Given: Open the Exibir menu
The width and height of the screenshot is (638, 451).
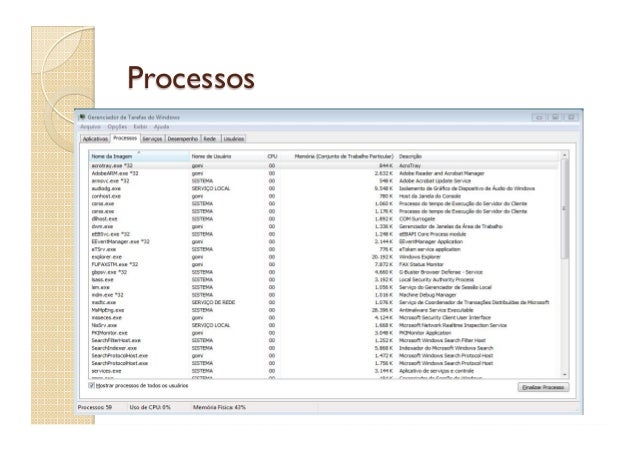Looking at the screenshot, I should point(140,127).
